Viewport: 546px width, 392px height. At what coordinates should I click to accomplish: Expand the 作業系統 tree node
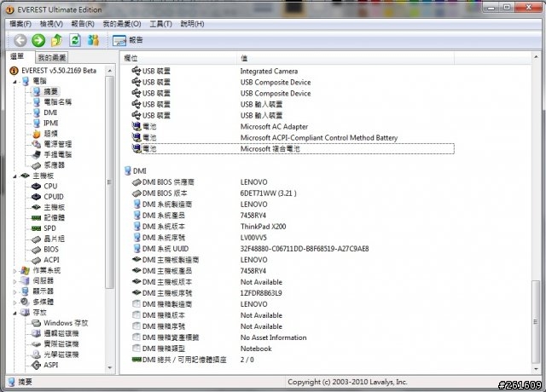(x=15, y=271)
